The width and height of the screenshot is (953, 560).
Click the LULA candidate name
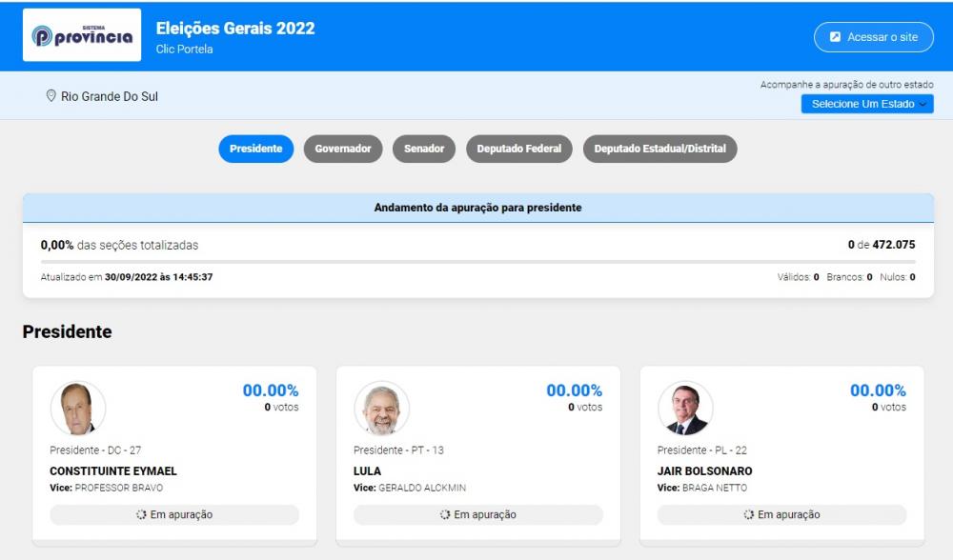pos(367,470)
